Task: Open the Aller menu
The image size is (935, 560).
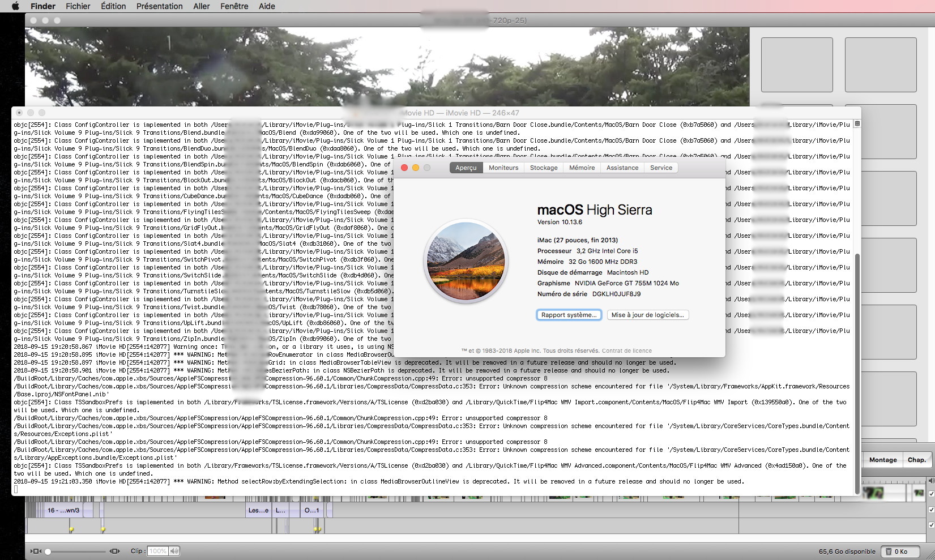Action: pos(202,6)
